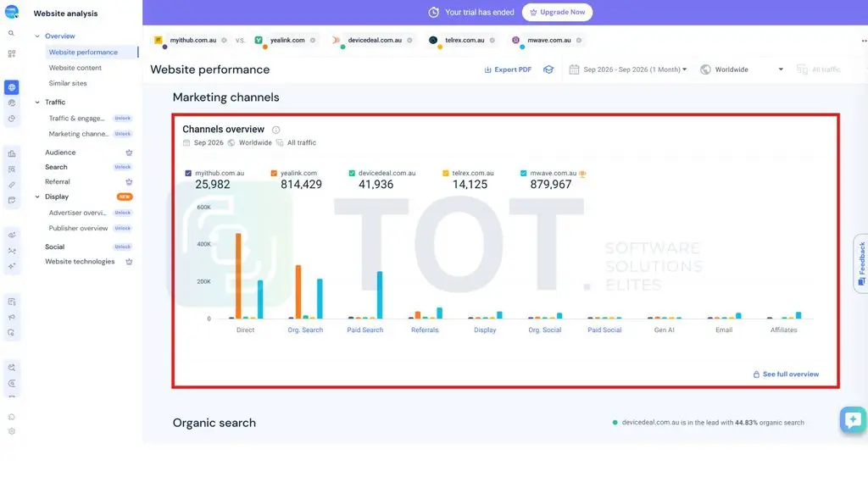
Task: Click the 879,967 value under mwave.com.au
Action: [550, 185]
